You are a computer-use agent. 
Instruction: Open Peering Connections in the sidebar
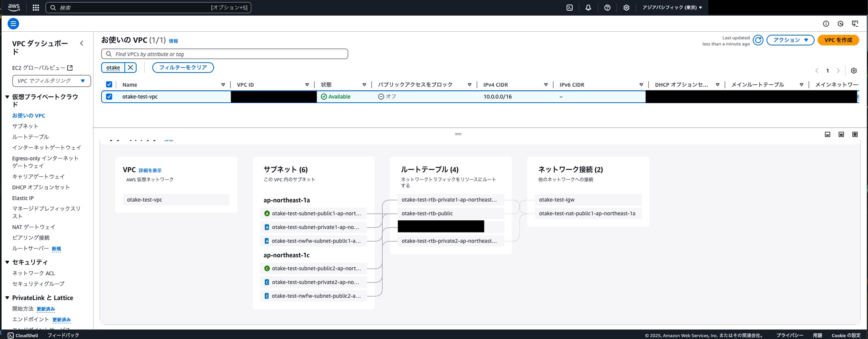[x=31, y=237]
